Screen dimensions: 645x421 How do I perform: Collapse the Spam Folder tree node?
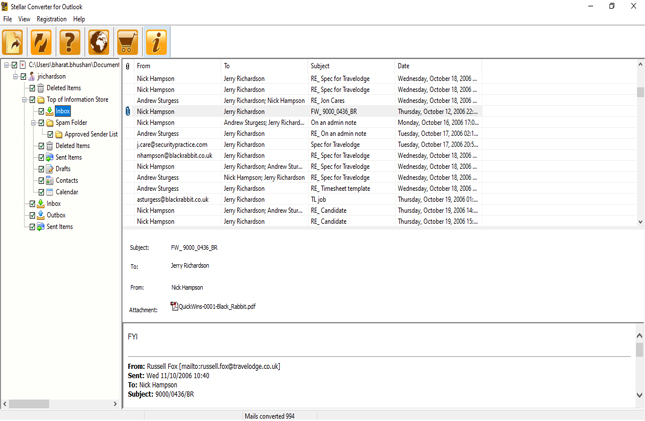click(34, 123)
